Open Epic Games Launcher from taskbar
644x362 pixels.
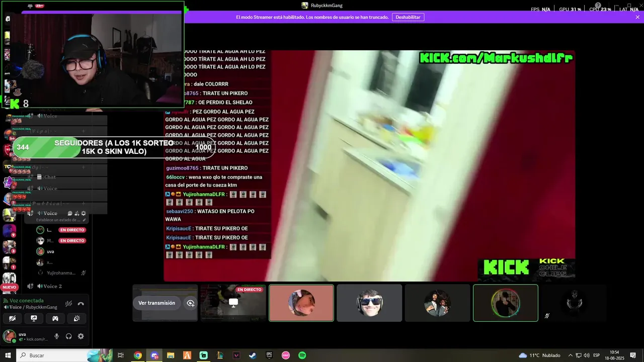(269, 355)
